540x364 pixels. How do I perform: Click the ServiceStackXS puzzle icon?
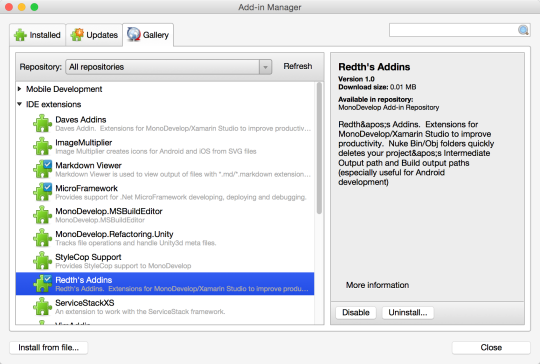42,306
